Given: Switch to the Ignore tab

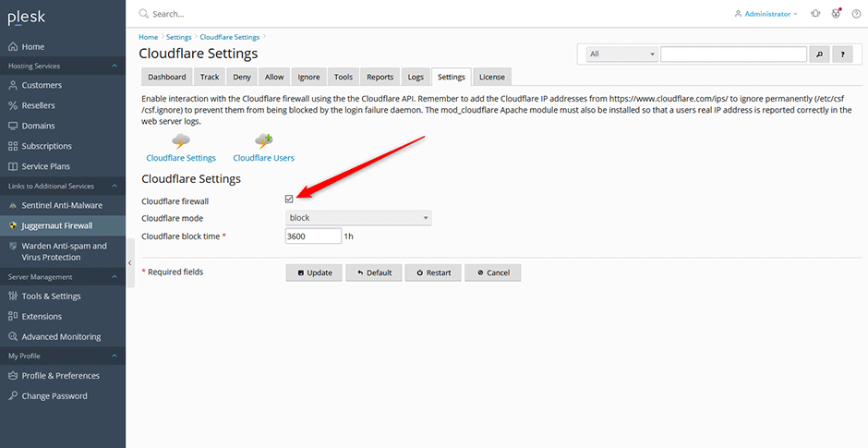Looking at the screenshot, I should click(x=309, y=77).
